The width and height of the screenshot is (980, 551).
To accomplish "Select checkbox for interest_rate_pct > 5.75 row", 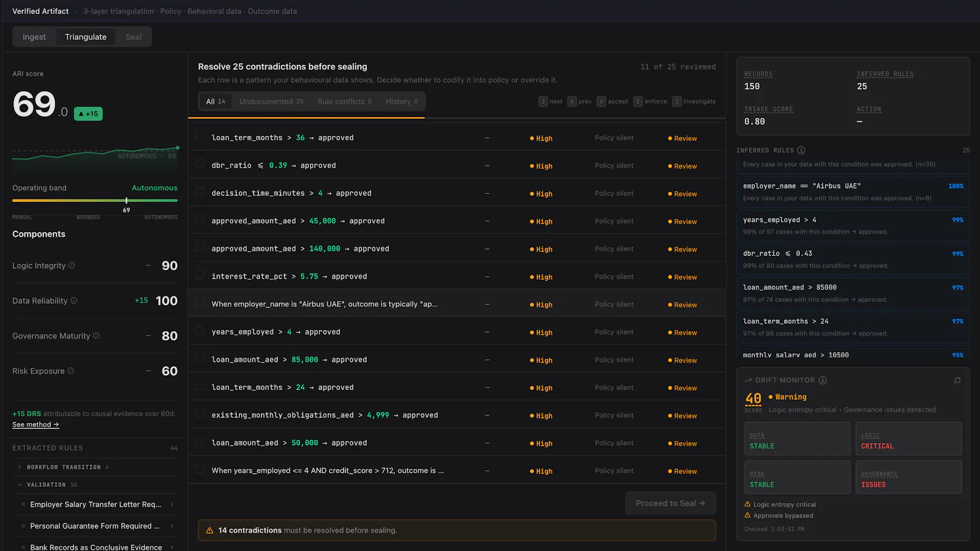I will [x=200, y=275].
